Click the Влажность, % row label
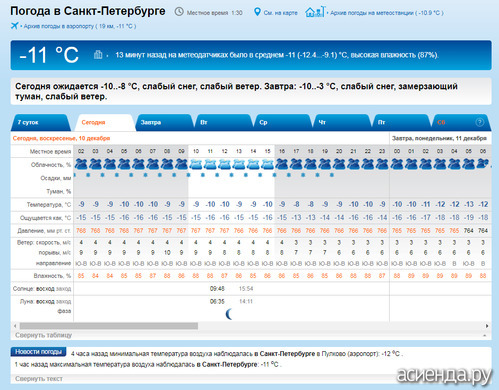Screen dimensions: 499x390 pyautogui.click(x=52, y=276)
